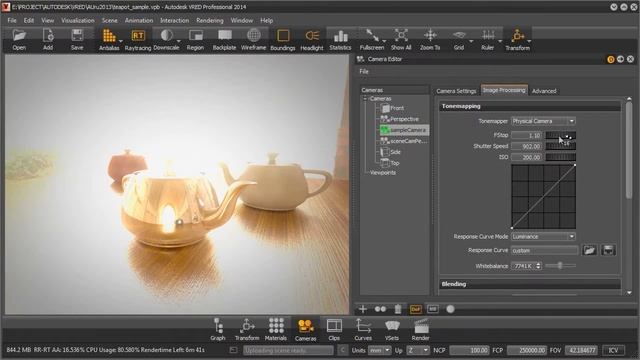This screenshot has width=640, height=360.
Task: Collapse the Cameras tree node
Action: [x=365, y=99]
